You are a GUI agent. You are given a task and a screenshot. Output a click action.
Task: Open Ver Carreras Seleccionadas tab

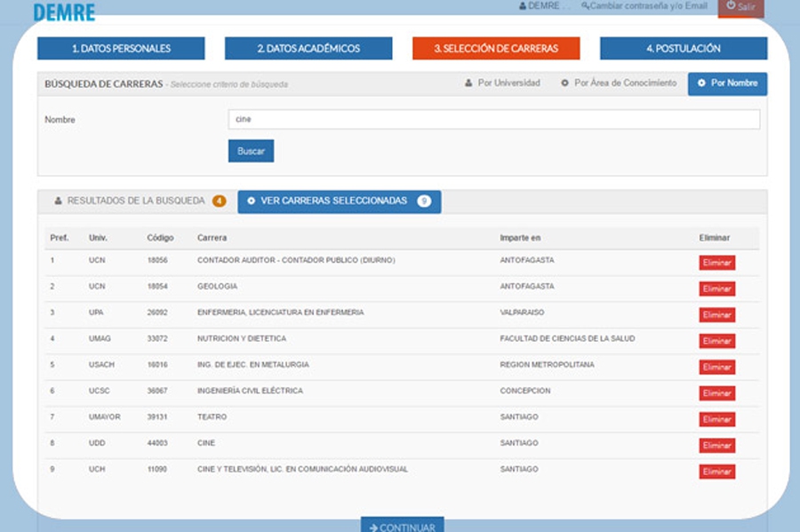(339, 202)
